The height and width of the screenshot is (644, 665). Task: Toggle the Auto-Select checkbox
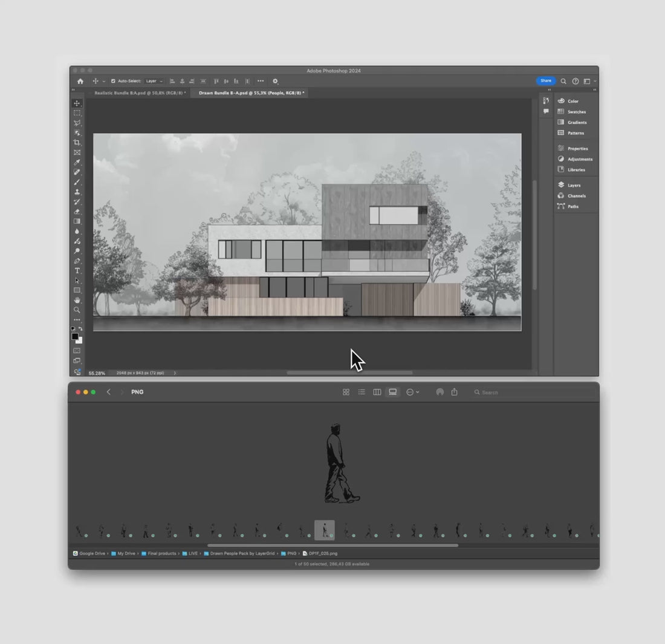click(x=113, y=81)
